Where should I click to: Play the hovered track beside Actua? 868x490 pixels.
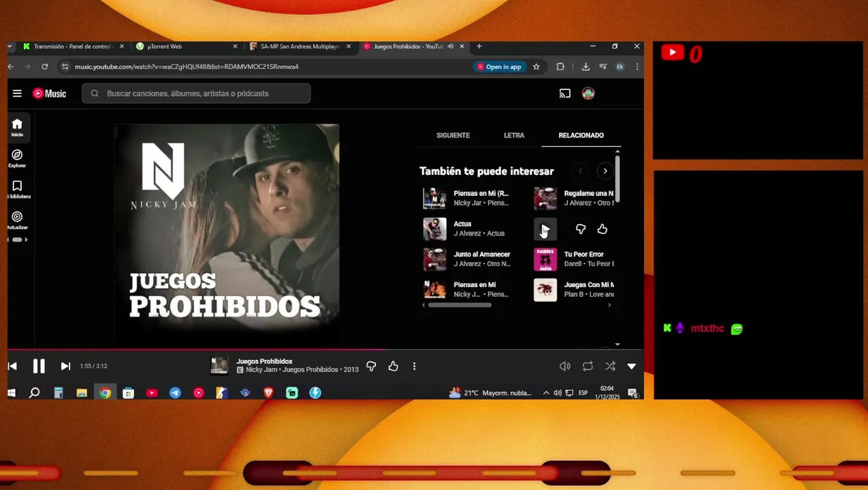(x=545, y=229)
